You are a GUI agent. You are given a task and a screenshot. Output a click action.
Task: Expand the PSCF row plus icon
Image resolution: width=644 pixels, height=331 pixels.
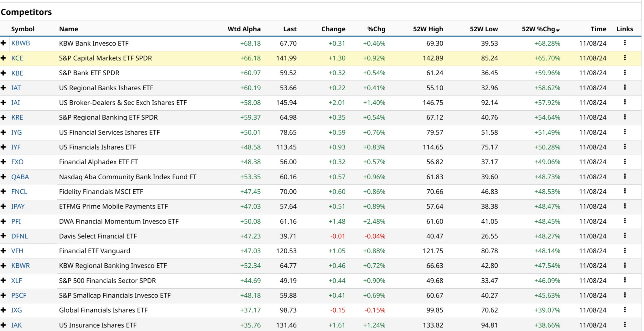pyautogui.click(x=3, y=295)
